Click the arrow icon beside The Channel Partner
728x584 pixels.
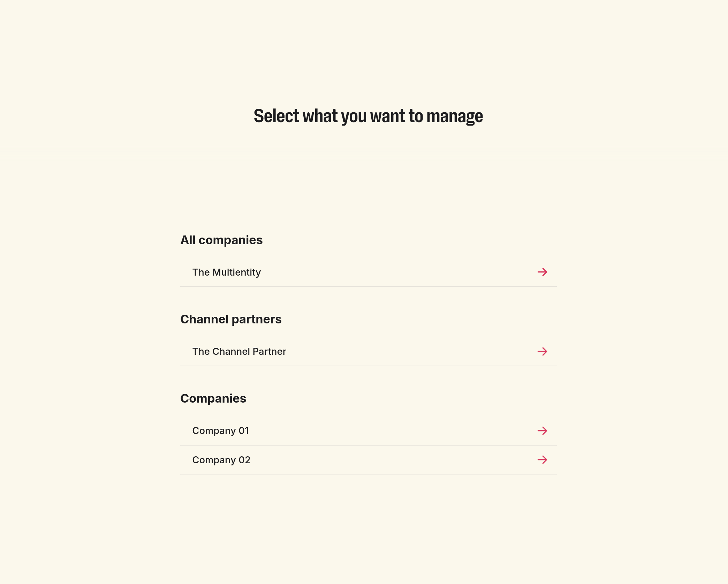tap(542, 351)
